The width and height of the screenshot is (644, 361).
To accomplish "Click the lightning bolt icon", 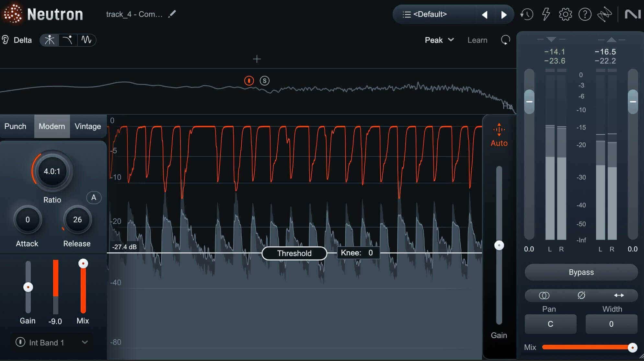I will [x=546, y=14].
